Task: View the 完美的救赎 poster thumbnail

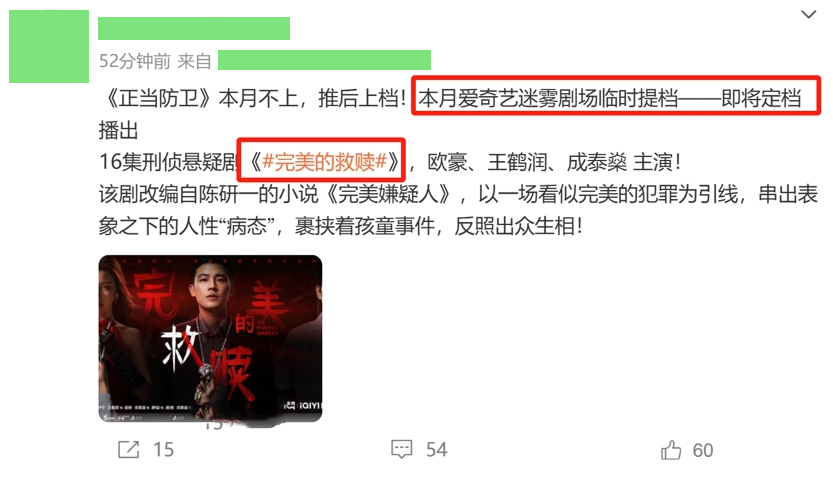Action: (x=210, y=338)
